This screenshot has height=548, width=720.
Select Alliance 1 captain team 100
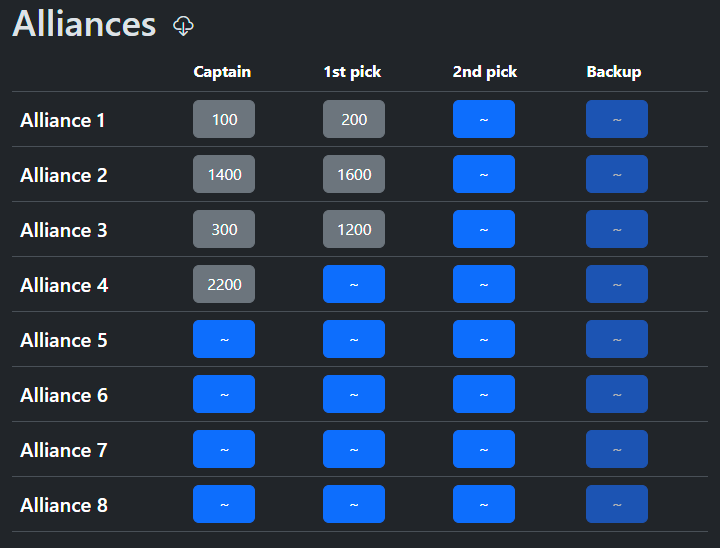[224, 119]
